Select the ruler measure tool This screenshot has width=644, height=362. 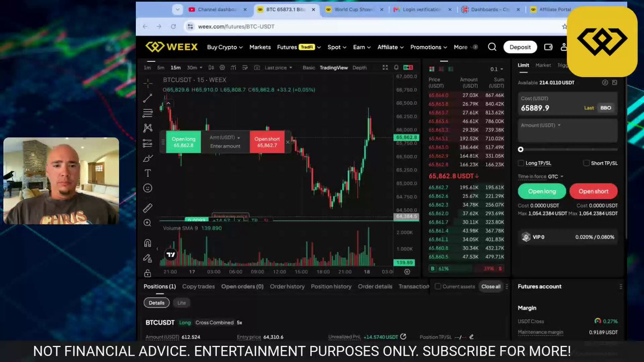(148, 208)
